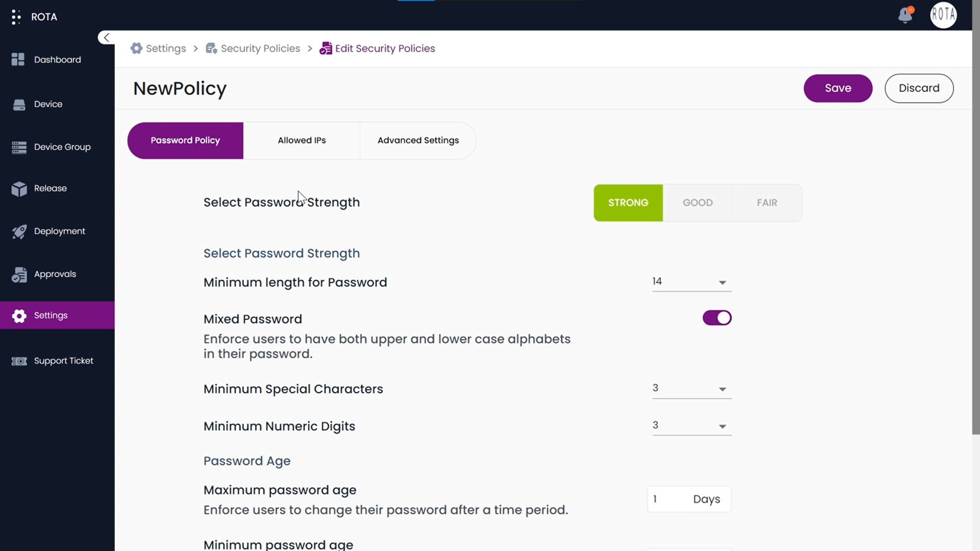Expand Minimum Special Characters dropdown

click(691, 388)
